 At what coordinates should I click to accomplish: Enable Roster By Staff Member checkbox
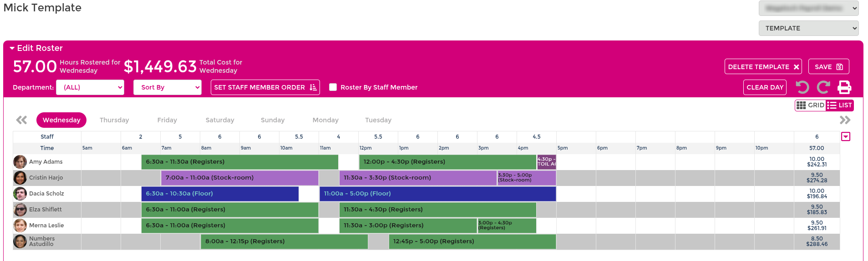pyautogui.click(x=333, y=87)
